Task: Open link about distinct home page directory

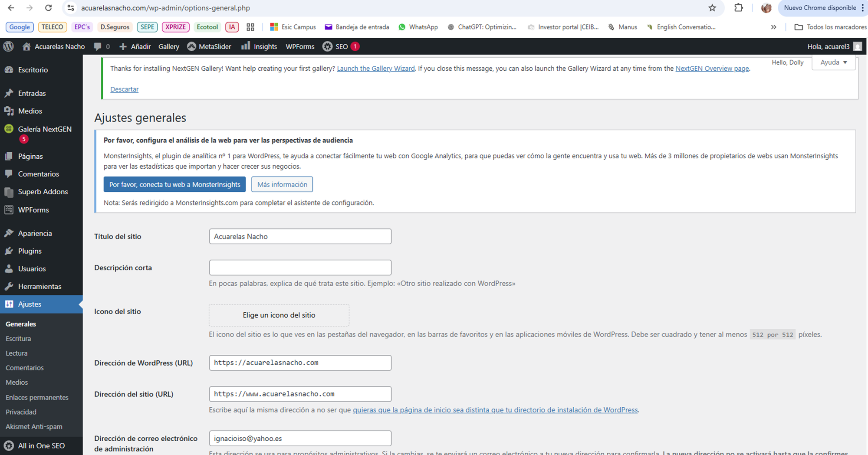Action: 495,410
